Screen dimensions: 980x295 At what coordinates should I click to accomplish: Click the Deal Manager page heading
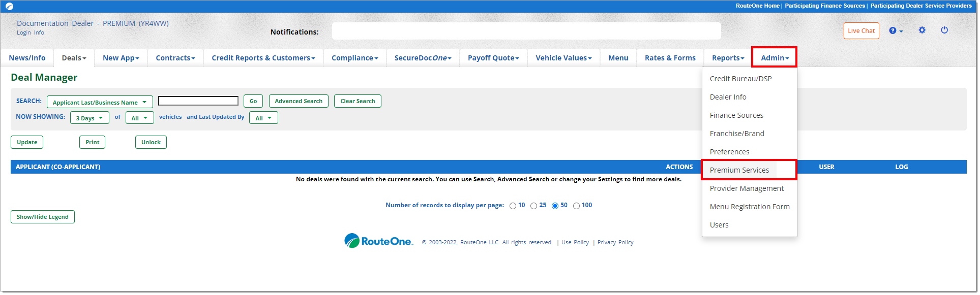point(44,78)
